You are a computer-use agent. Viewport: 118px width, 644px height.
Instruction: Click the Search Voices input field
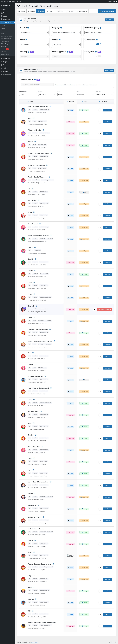[28, 94]
